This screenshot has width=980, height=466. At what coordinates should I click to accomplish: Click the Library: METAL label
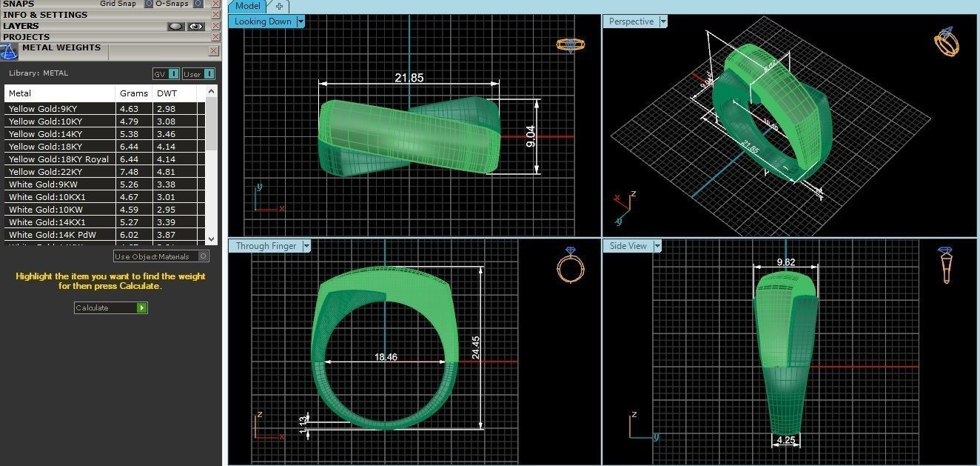38,73
